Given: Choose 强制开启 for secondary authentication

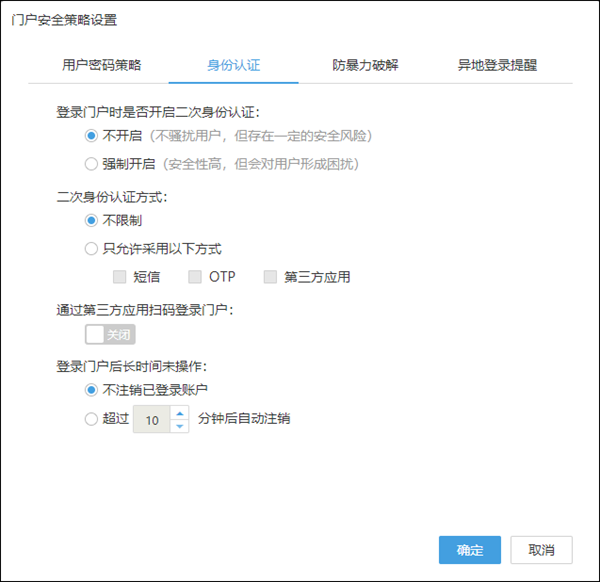Looking at the screenshot, I should pyautogui.click(x=92, y=164).
